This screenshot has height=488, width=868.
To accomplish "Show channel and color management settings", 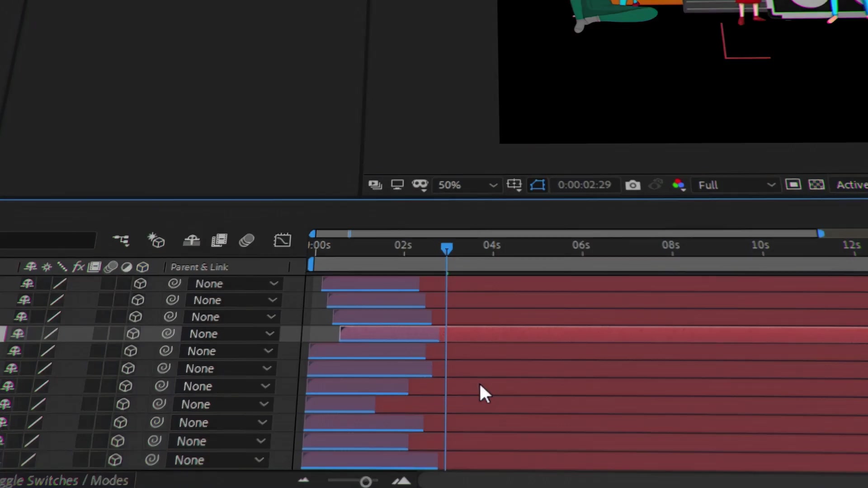I will click(x=679, y=185).
